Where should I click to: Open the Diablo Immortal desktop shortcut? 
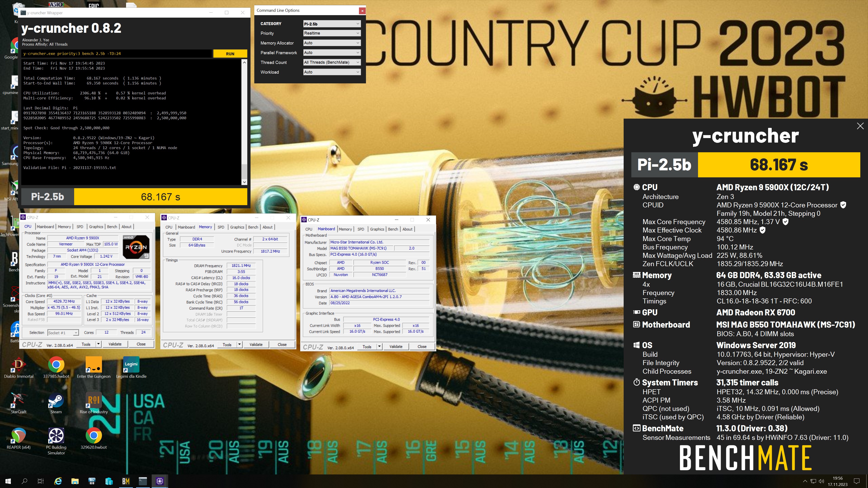tap(19, 367)
